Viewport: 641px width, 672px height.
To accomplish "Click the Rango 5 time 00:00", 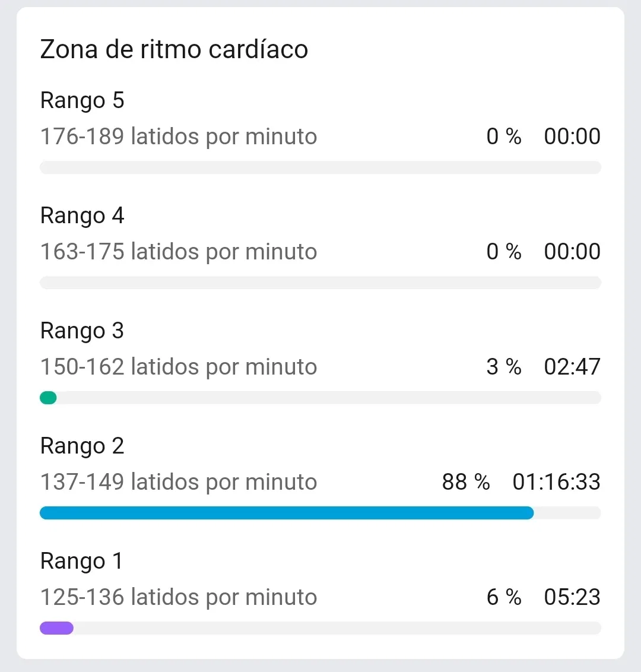I will [572, 137].
